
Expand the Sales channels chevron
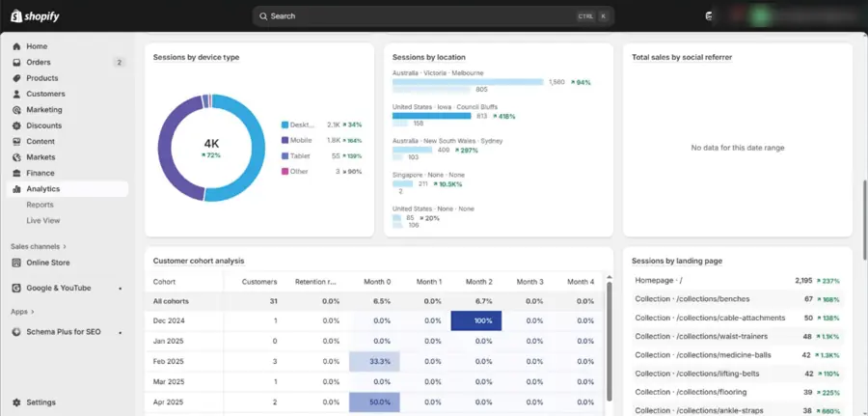pyautogui.click(x=65, y=246)
